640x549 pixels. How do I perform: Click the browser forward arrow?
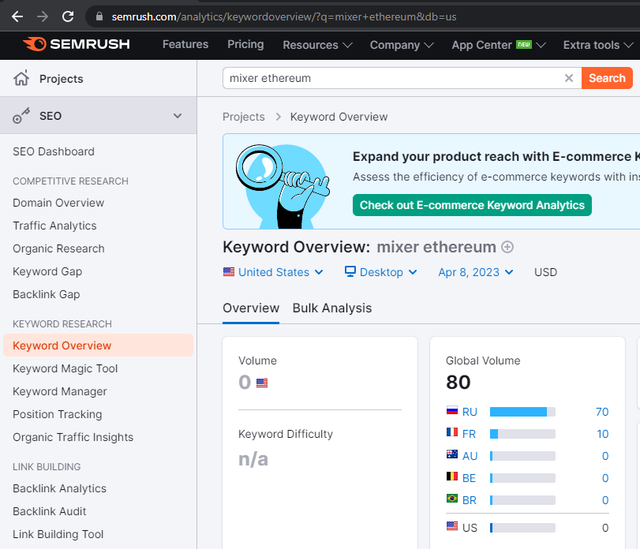(42, 17)
